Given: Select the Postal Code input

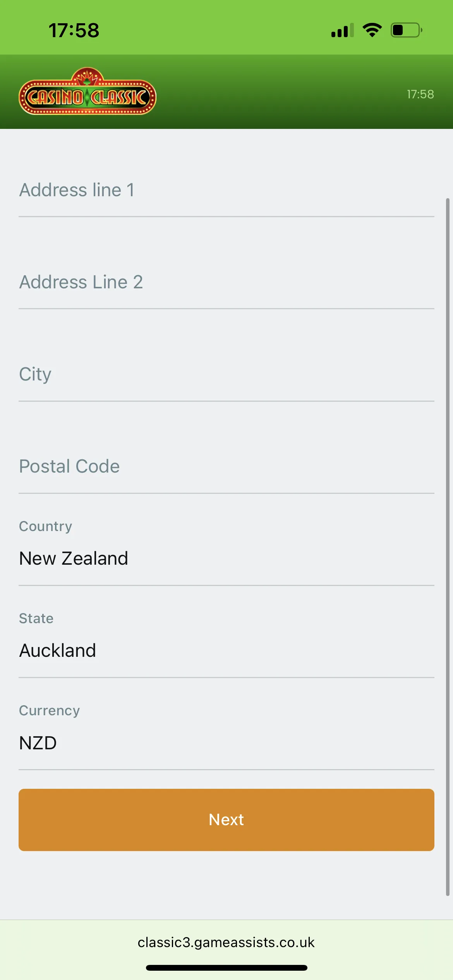Looking at the screenshot, I should (x=226, y=467).
